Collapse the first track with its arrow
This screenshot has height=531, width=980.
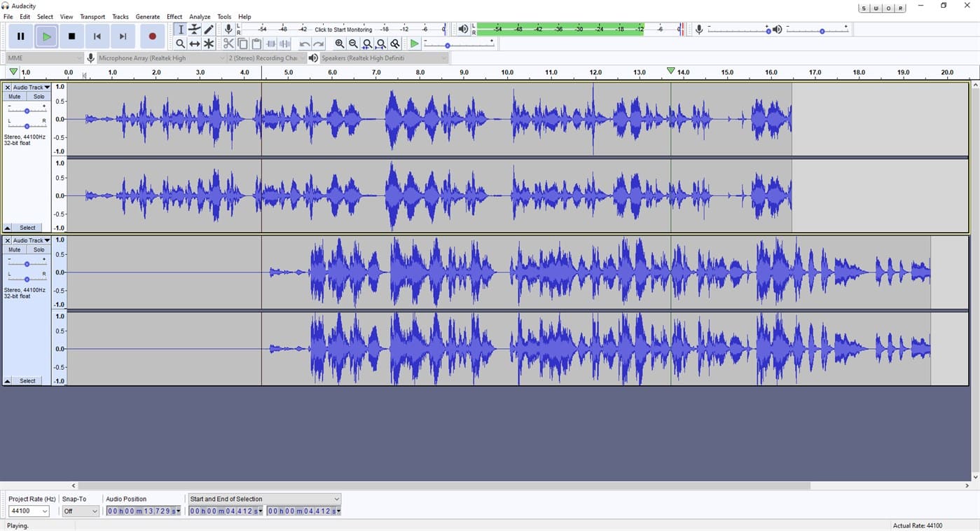pyautogui.click(x=7, y=228)
